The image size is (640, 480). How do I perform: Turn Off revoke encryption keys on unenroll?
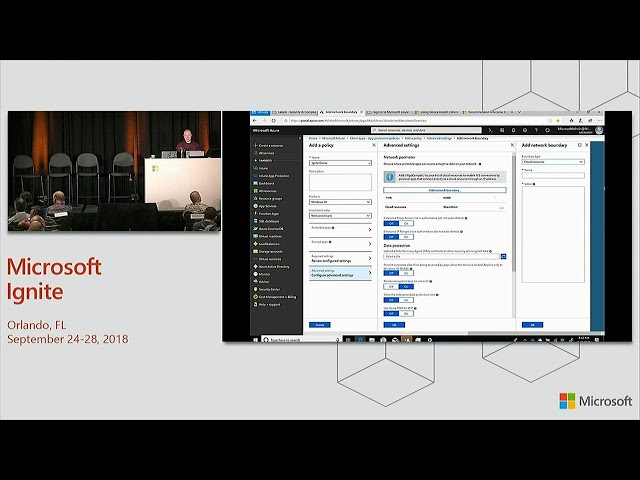(x=391, y=287)
